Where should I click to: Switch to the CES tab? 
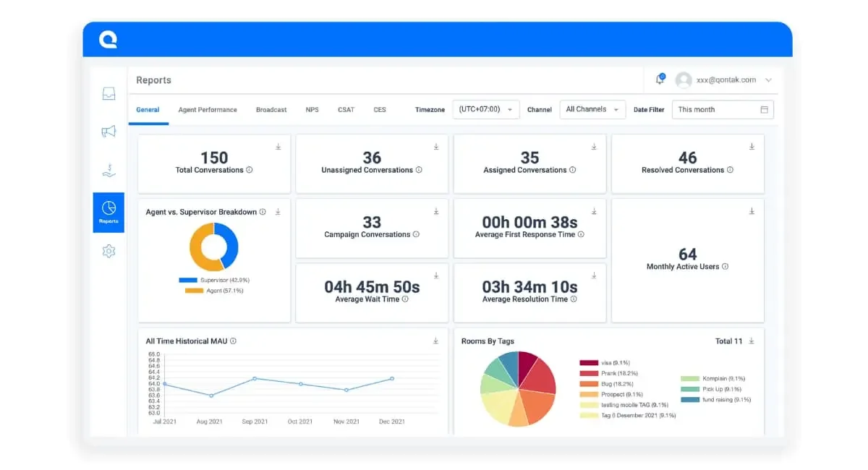pos(380,110)
